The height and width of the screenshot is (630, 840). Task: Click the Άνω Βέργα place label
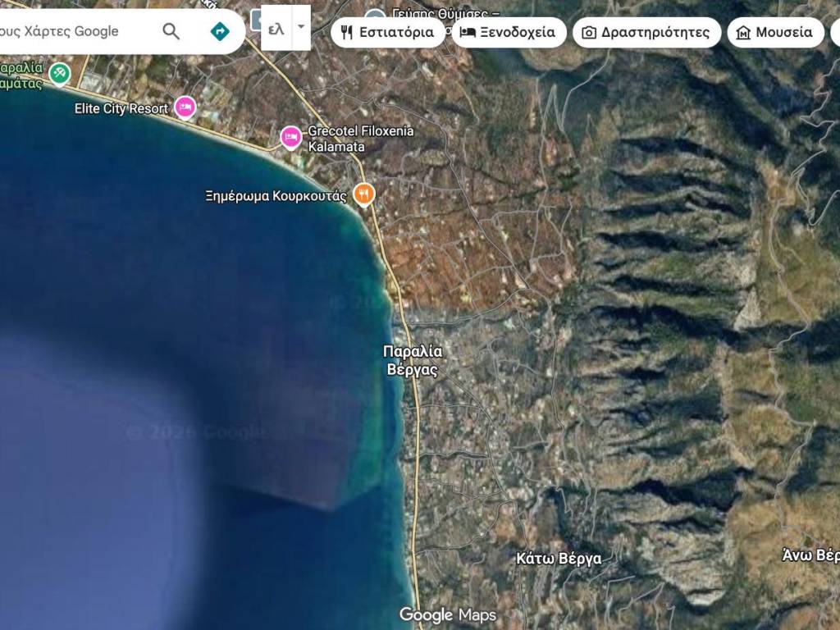tap(810, 555)
